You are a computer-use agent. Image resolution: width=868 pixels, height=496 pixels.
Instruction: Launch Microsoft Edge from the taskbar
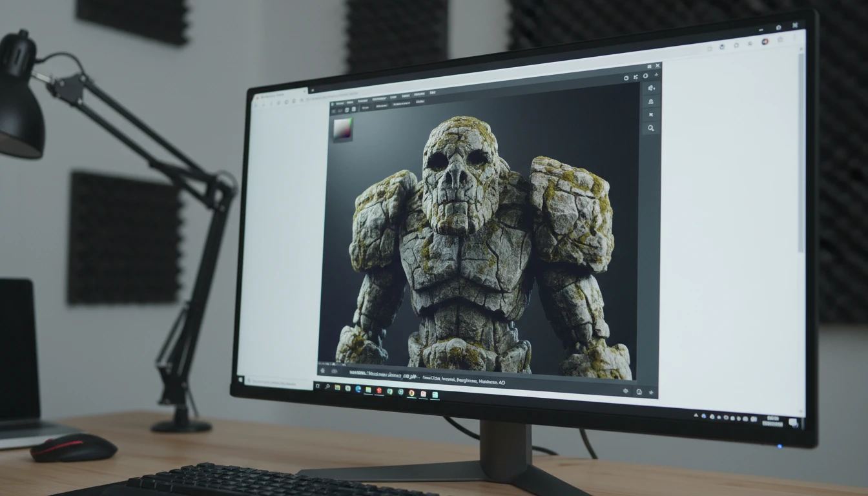pyautogui.click(x=358, y=389)
